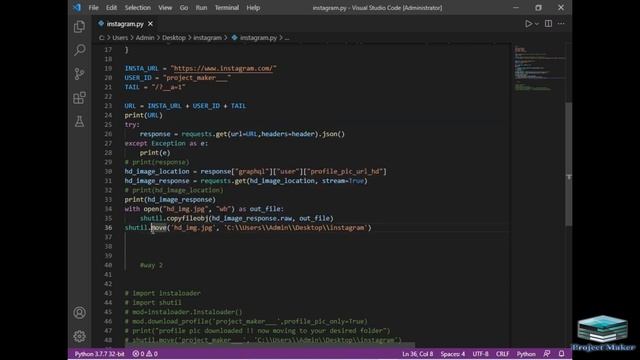This screenshot has width=640, height=360.
Task: Click 'shutil.copyfileobj' on line 35
Action: pos(173,218)
